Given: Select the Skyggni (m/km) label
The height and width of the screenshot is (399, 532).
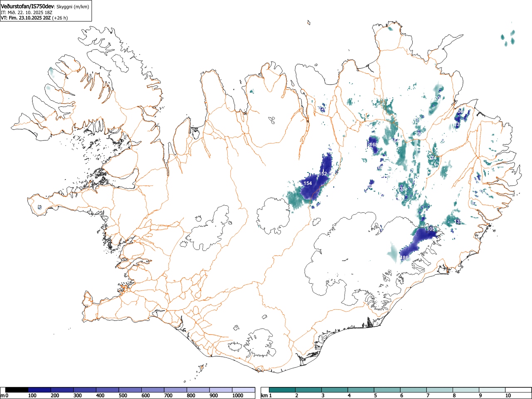Looking at the screenshot, I should 73,7.
